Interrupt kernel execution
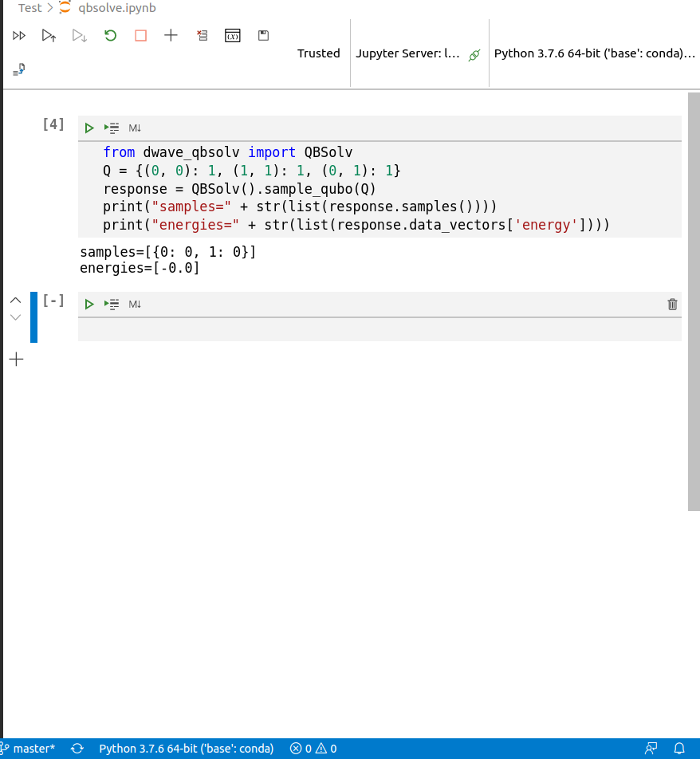 [140, 35]
